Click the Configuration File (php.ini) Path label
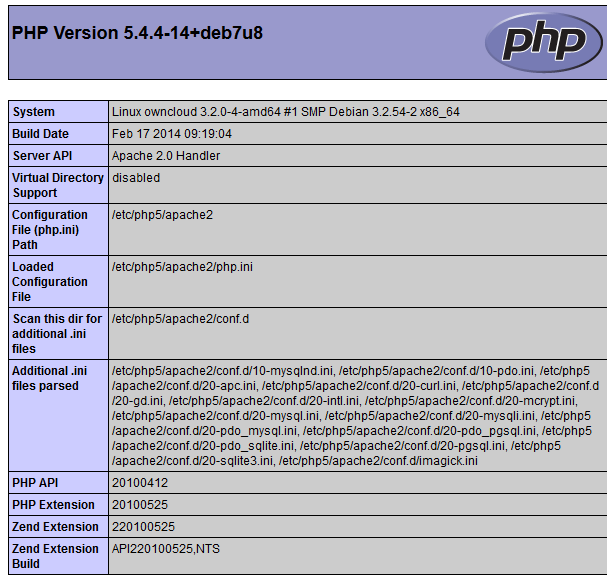The width and height of the screenshot is (607, 575). (x=50, y=230)
